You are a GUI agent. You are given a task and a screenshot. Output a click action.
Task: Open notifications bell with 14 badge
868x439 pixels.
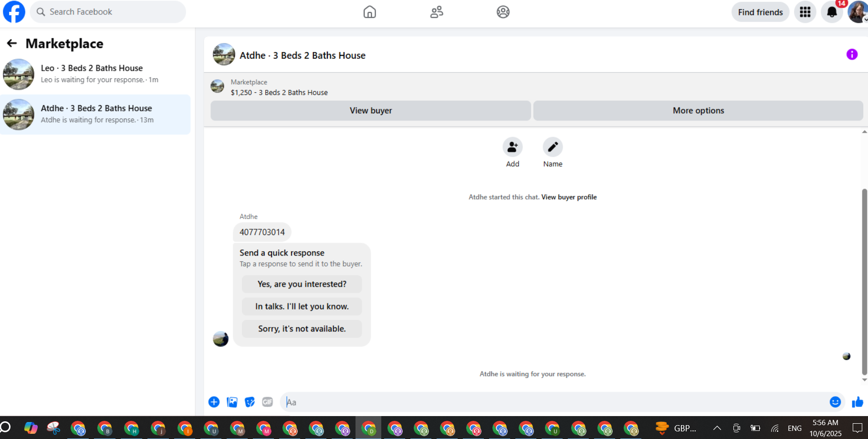click(832, 12)
